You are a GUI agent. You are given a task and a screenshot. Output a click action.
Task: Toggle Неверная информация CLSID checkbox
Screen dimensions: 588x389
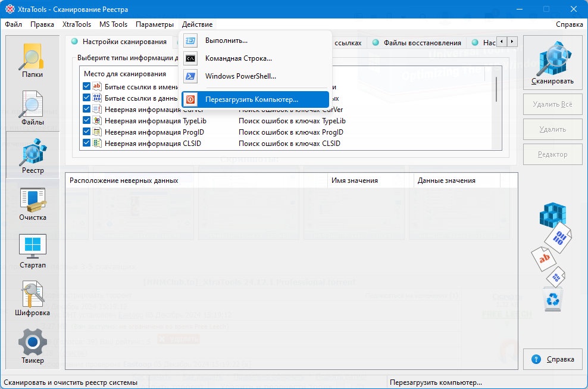click(x=87, y=143)
